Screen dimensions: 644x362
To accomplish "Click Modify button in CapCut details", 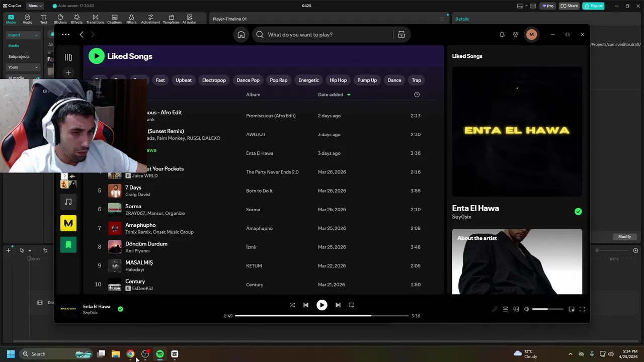I will 624,237.
